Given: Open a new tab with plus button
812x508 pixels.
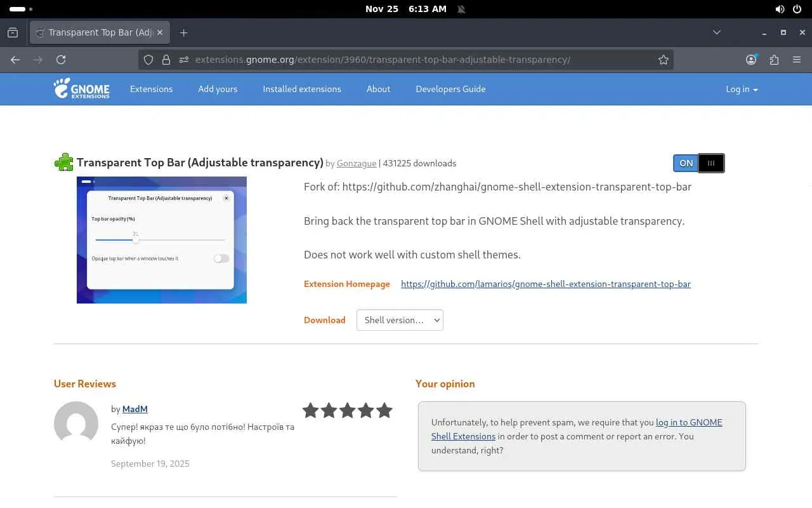Looking at the screenshot, I should point(183,32).
